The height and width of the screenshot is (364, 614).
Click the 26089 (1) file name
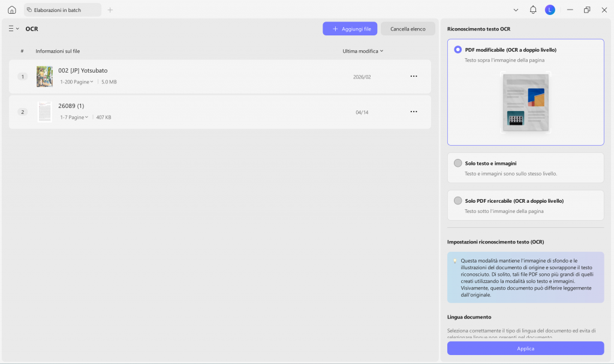coord(71,106)
